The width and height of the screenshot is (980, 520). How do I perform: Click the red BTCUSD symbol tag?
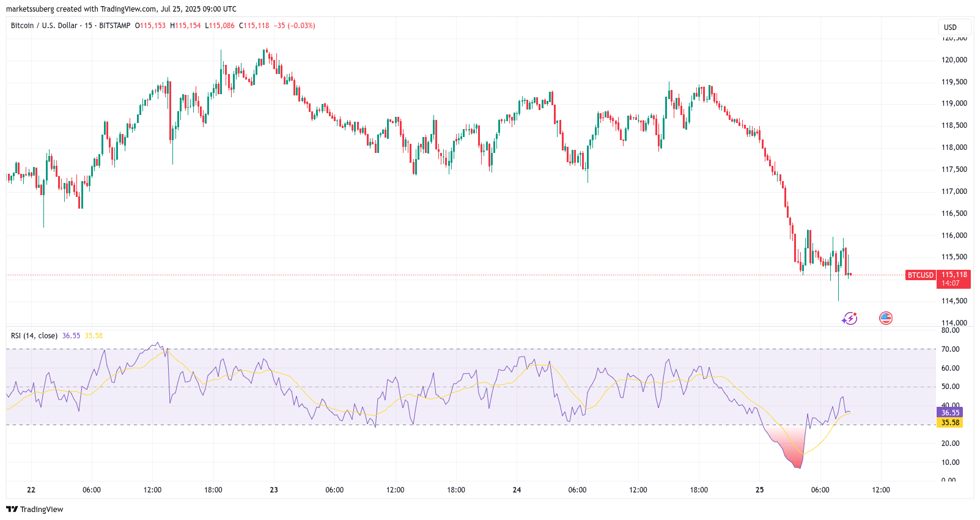(920, 275)
